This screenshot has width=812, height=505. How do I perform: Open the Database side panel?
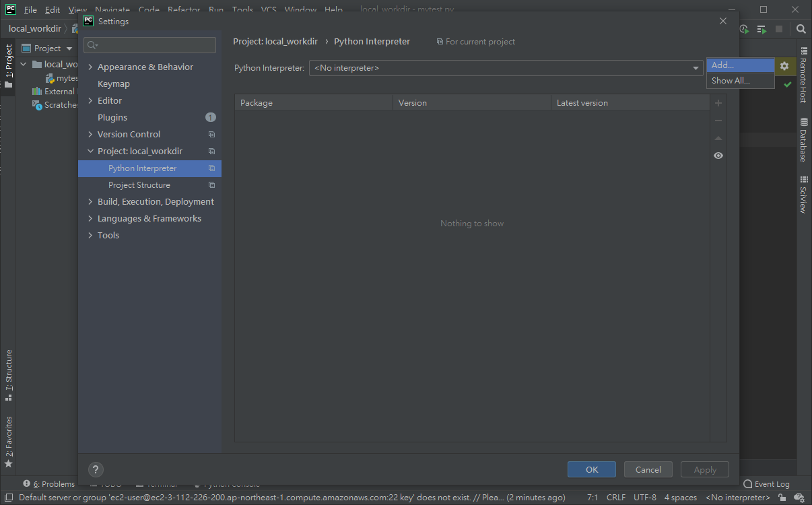pos(803,140)
